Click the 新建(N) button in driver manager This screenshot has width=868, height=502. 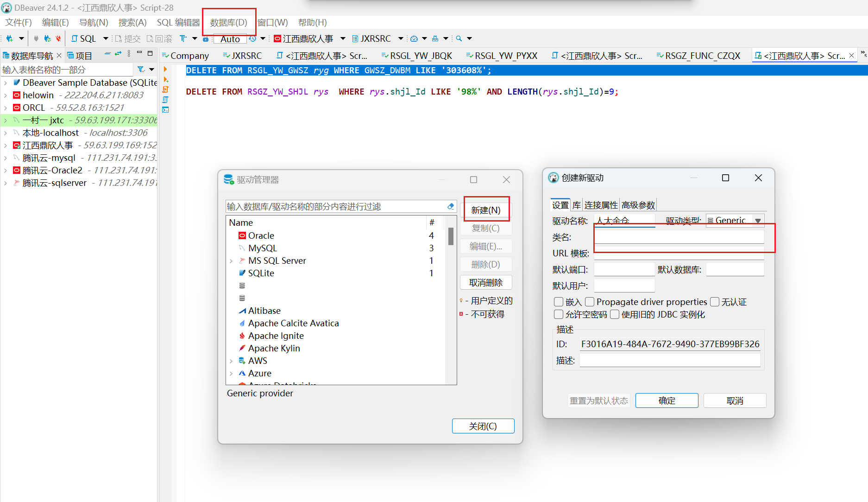[486, 210]
